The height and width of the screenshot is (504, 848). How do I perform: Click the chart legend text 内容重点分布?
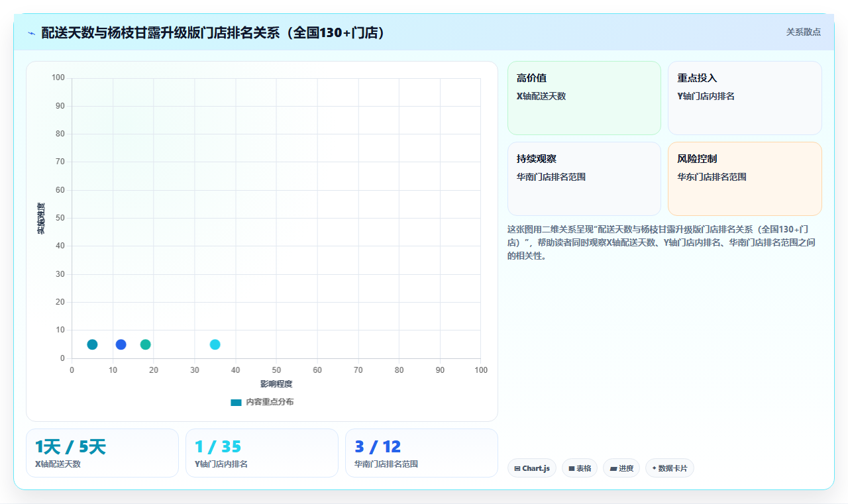coord(270,402)
